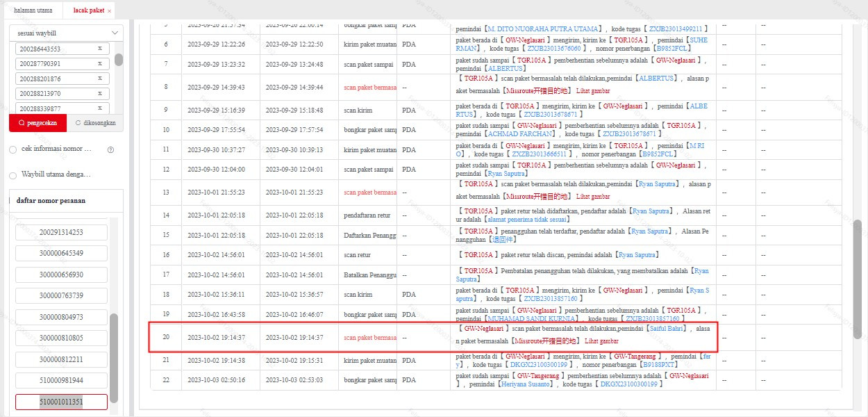Switch to the halaman utama tab

click(33, 10)
